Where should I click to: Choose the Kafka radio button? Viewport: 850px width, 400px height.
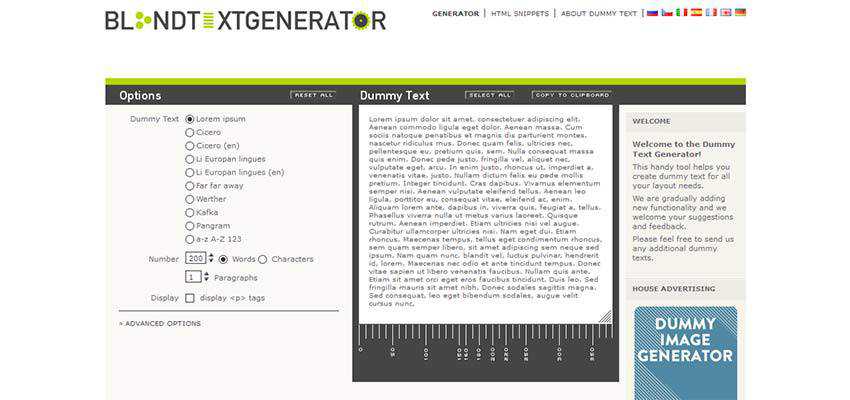(190, 213)
